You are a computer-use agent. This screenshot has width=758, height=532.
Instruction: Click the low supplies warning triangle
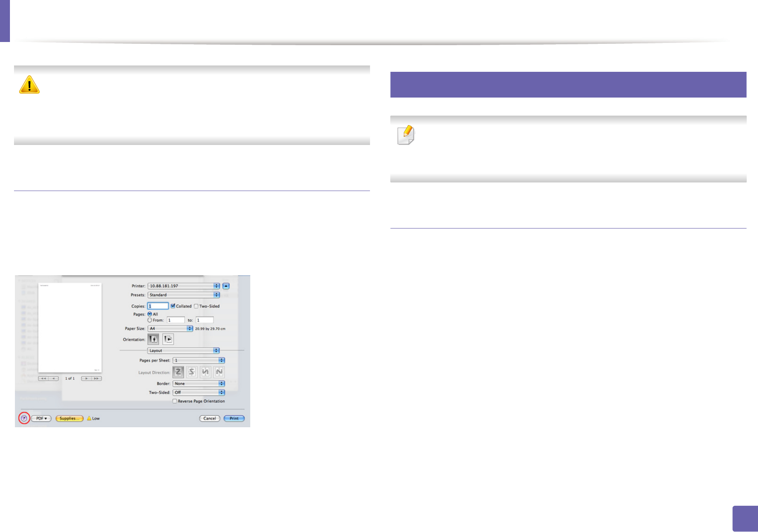tap(89, 419)
